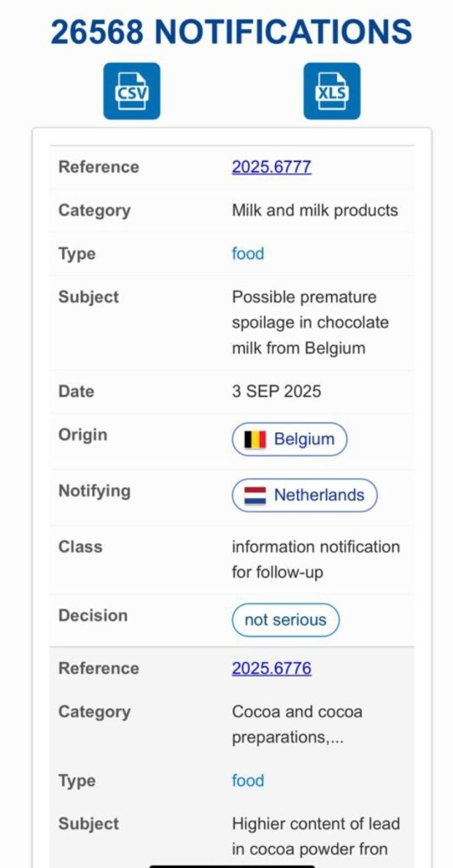This screenshot has height=868, width=453.
Task: Follow the first 'food' type link
Action: coord(248,253)
